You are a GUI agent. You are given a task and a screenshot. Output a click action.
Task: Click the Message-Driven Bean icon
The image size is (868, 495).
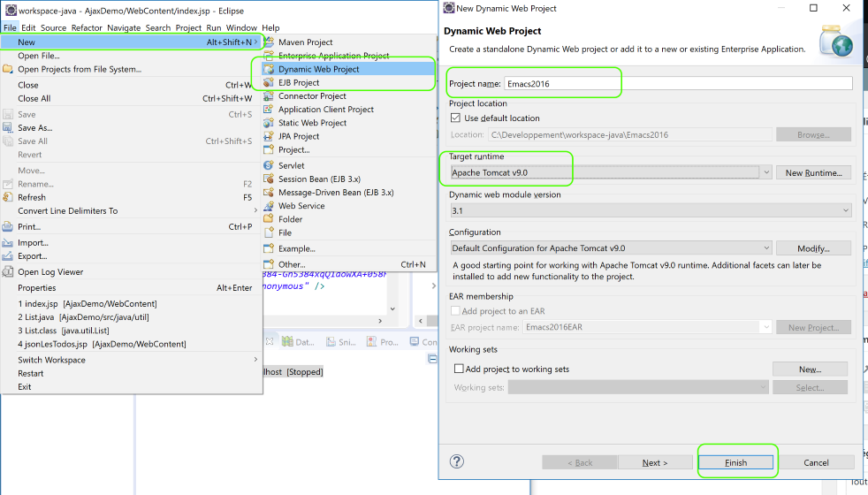[x=269, y=192]
